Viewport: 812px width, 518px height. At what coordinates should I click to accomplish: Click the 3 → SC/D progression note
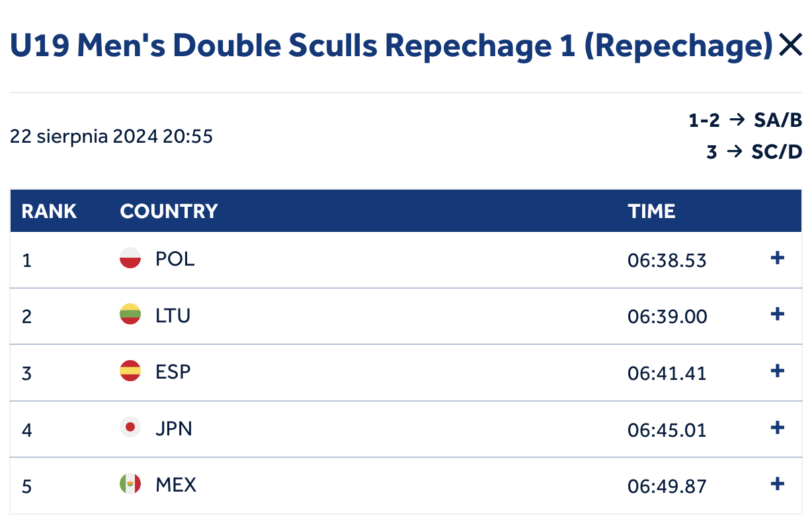pos(754,152)
